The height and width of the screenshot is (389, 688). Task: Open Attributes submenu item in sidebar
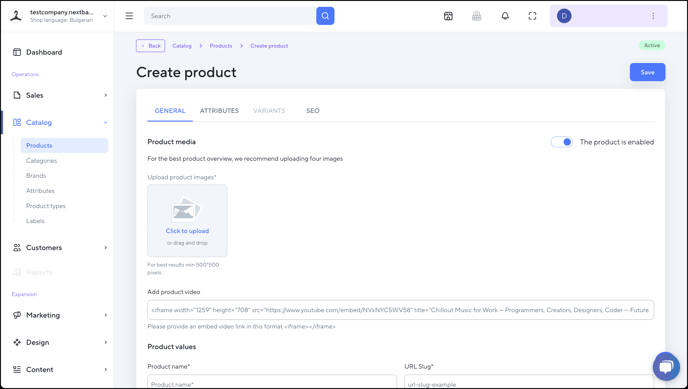(x=40, y=191)
